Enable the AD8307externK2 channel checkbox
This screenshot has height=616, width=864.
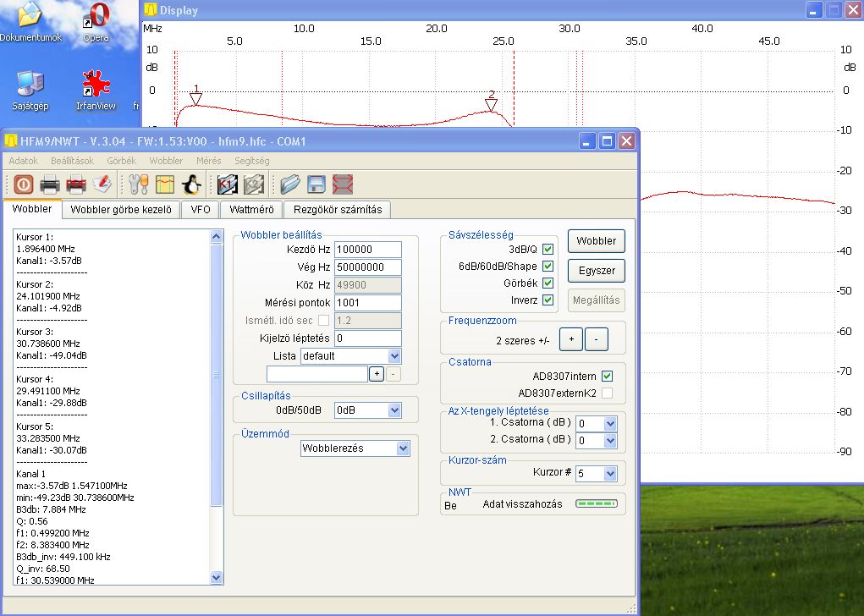click(607, 393)
